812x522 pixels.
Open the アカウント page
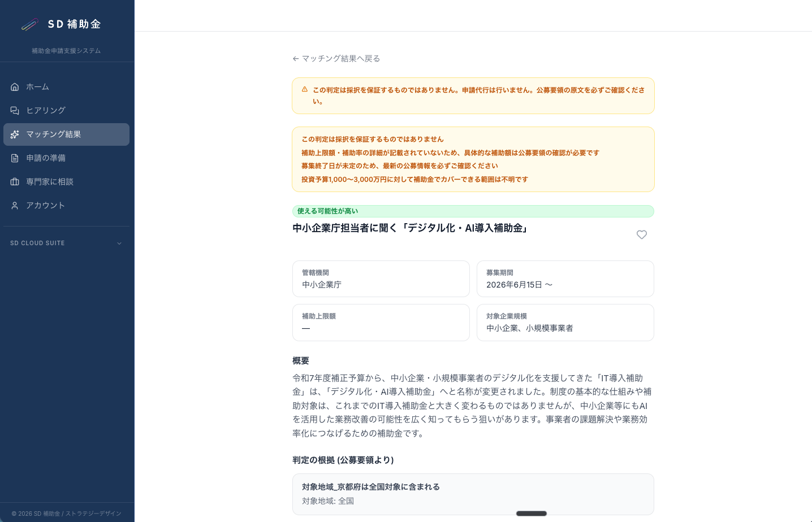click(66, 206)
